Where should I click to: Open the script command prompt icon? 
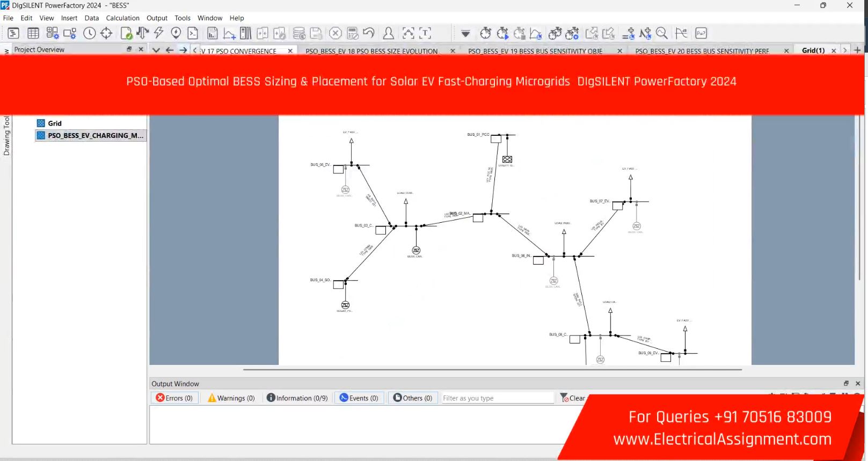click(193, 33)
